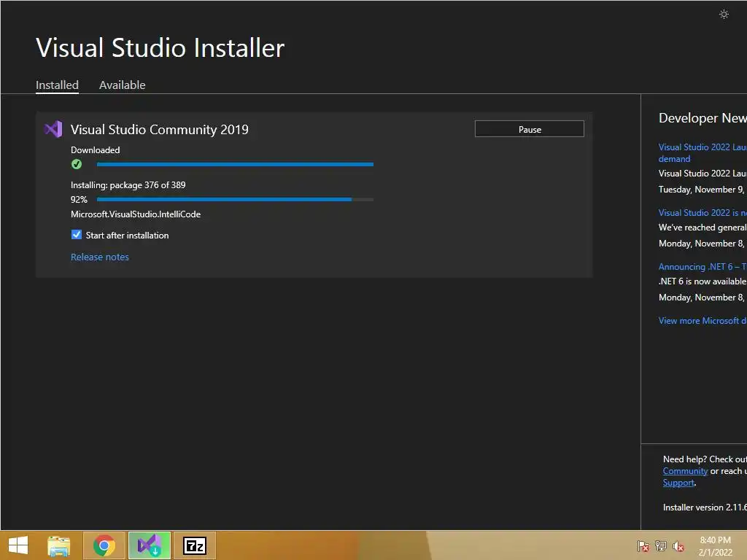Switch to the Available tab

123,85
